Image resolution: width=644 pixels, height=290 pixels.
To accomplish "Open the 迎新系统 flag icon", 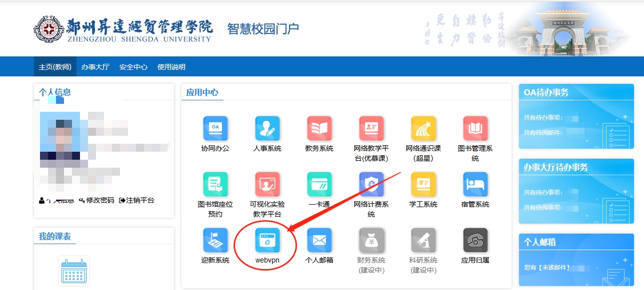I will (x=215, y=241).
